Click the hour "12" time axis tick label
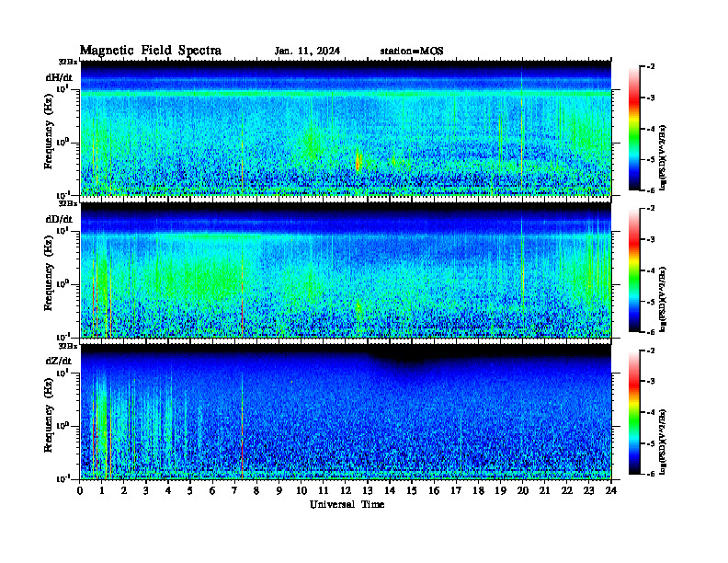Screen dimensions: 728x563 pos(346,491)
